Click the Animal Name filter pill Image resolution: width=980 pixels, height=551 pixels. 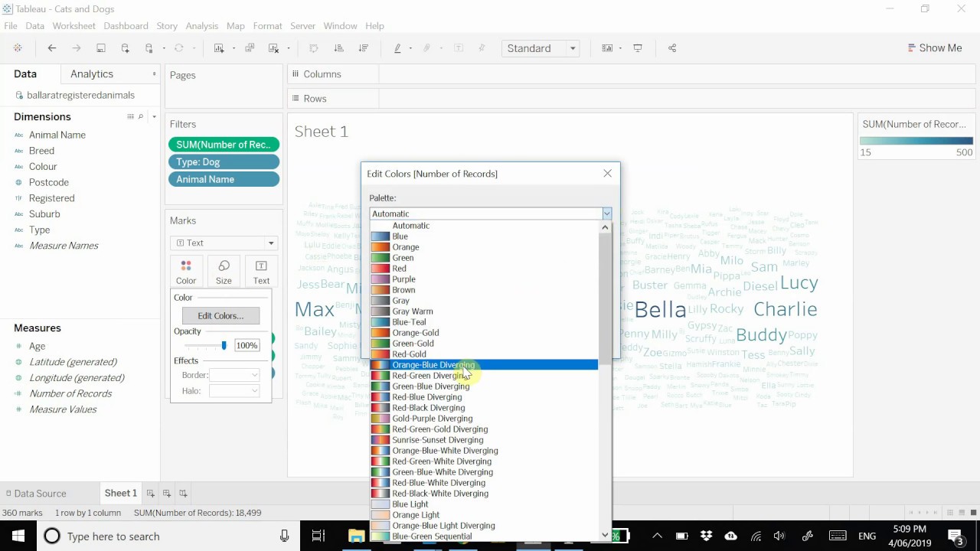224,179
